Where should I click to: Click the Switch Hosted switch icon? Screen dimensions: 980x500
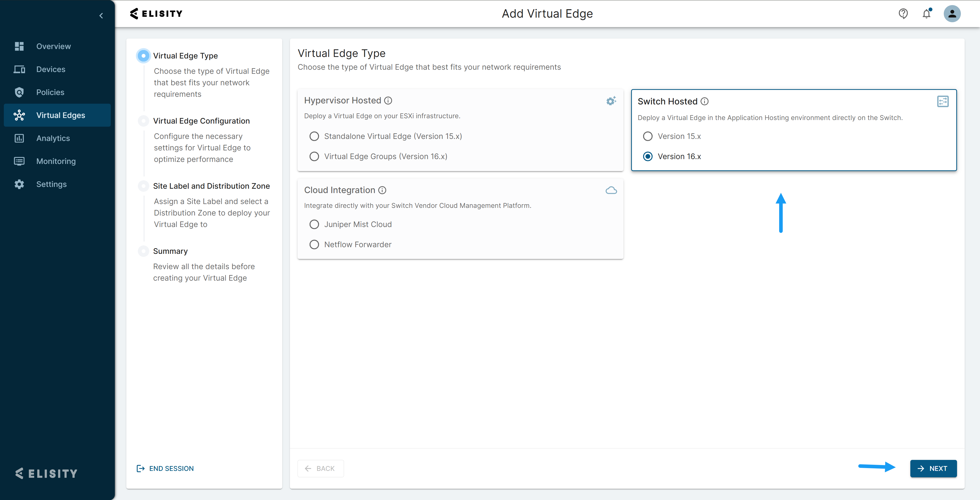coord(943,101)
